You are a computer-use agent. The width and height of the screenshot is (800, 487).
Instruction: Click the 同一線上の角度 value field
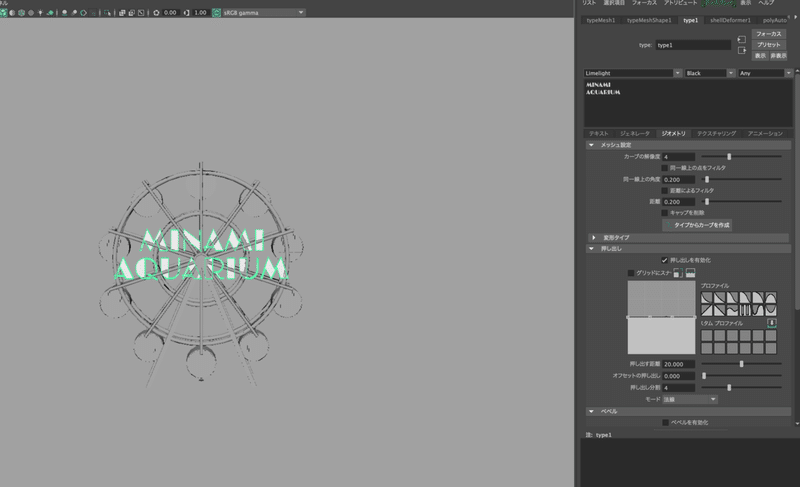click(679, 180)
